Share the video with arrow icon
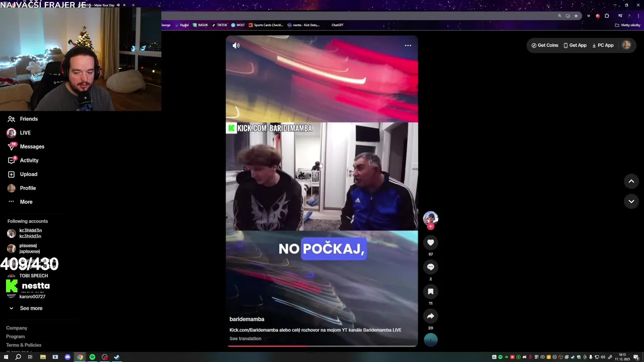This screenshot has height=362, width=644. [431, 316]
